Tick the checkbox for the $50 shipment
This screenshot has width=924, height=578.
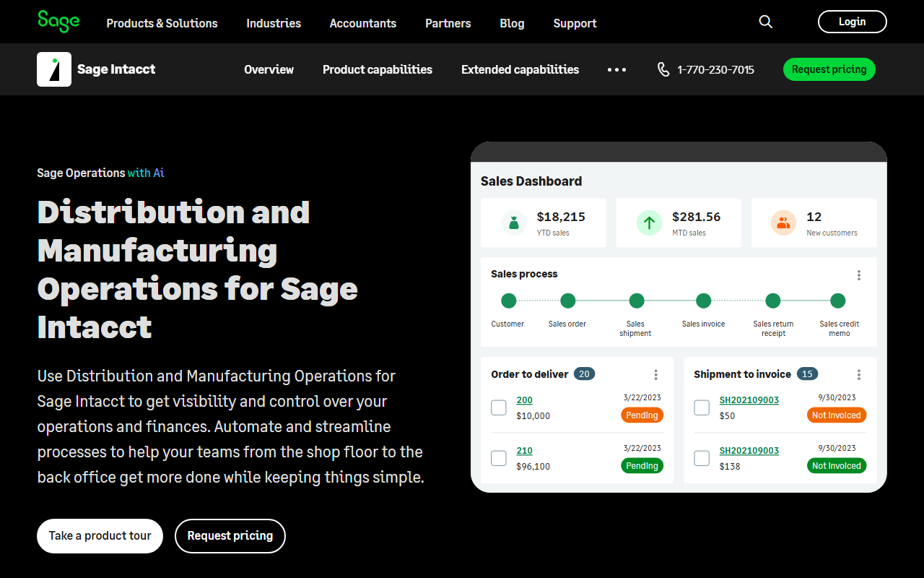[702, 407]
